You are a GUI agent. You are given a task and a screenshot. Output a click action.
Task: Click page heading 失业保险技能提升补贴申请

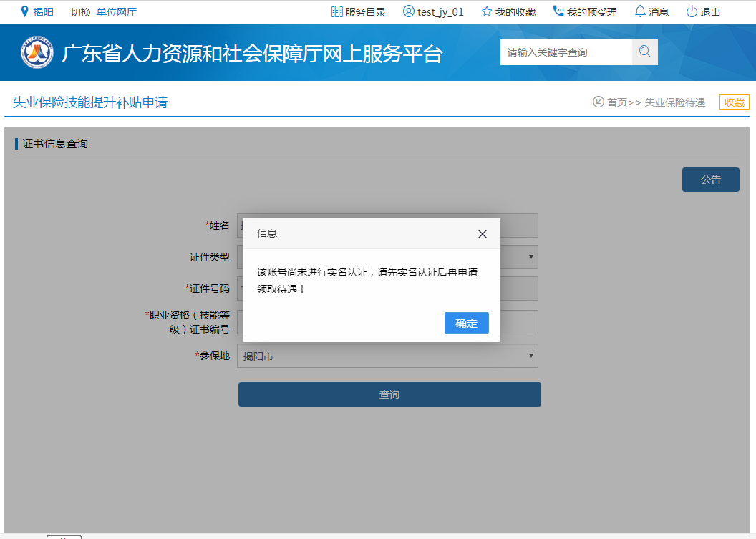pos(90,102)
